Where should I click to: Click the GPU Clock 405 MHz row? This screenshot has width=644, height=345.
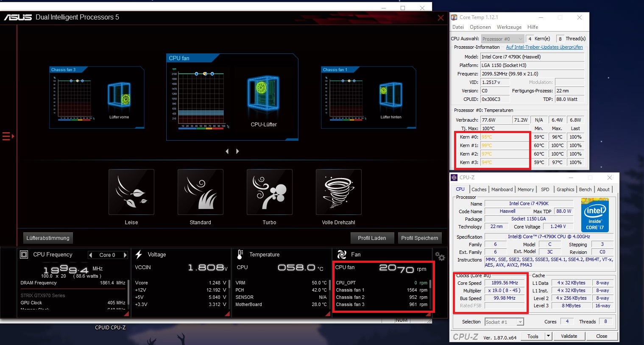click(x=73, y=303)
